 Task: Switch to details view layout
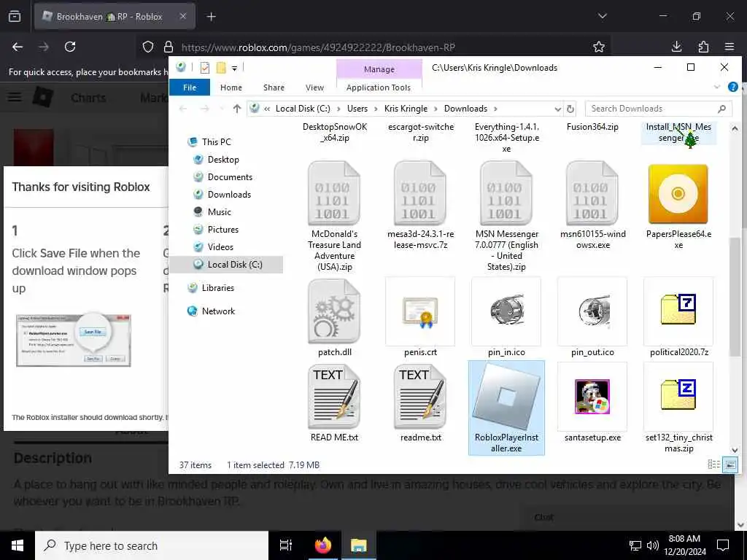click(x=713, y=464)
